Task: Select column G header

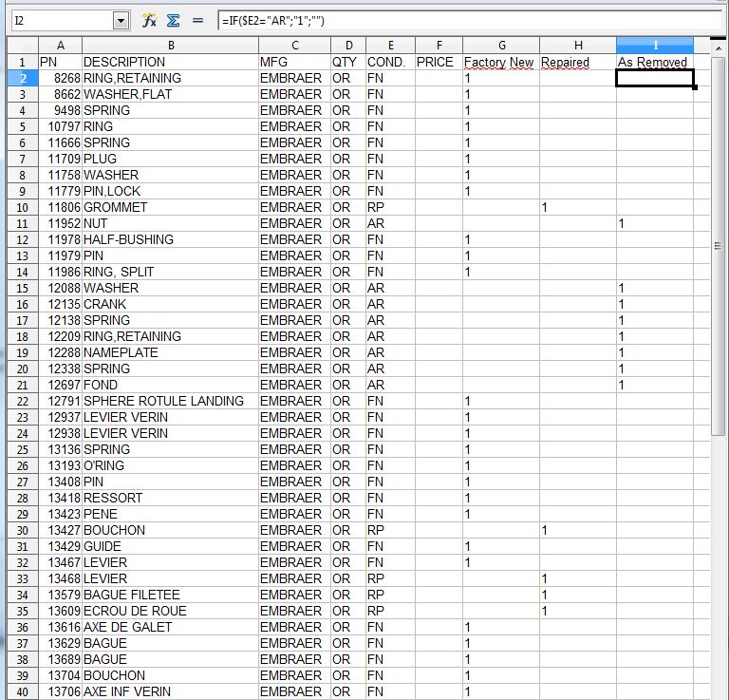Action: pos(501,46)
